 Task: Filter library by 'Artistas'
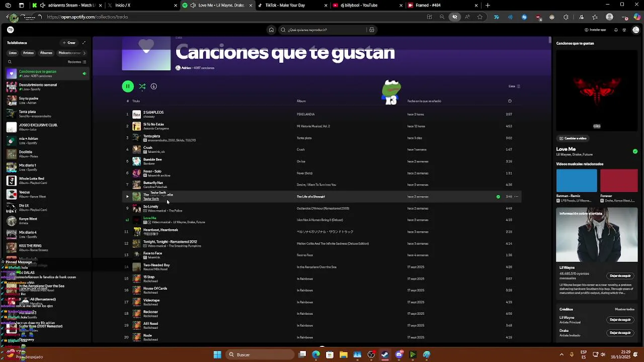pos(28,53)
